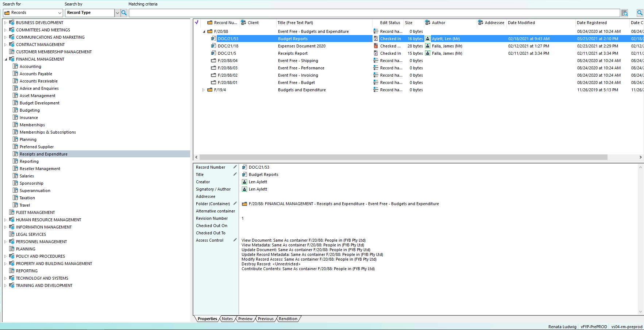Image resolution: width=644 pixels, height=330 pixels.
Task: Click the red checked-out icon on DOC/21/18 row
Action: (x=376, y=46)
